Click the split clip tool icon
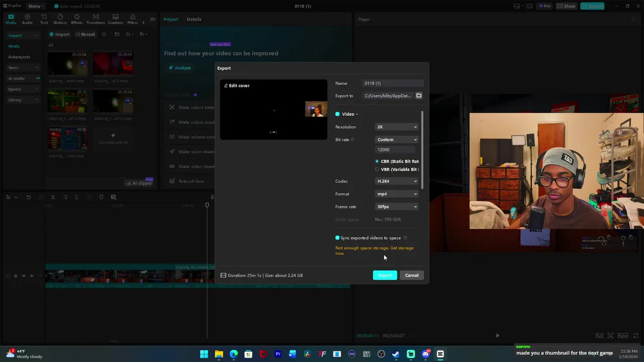This screenshot has height=362, width=644. pos(53,197)
